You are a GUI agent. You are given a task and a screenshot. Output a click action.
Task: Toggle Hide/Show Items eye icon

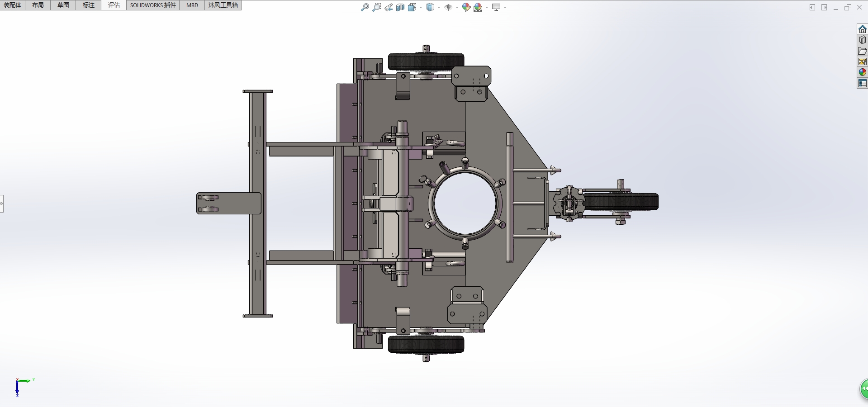tap(448, 7)
